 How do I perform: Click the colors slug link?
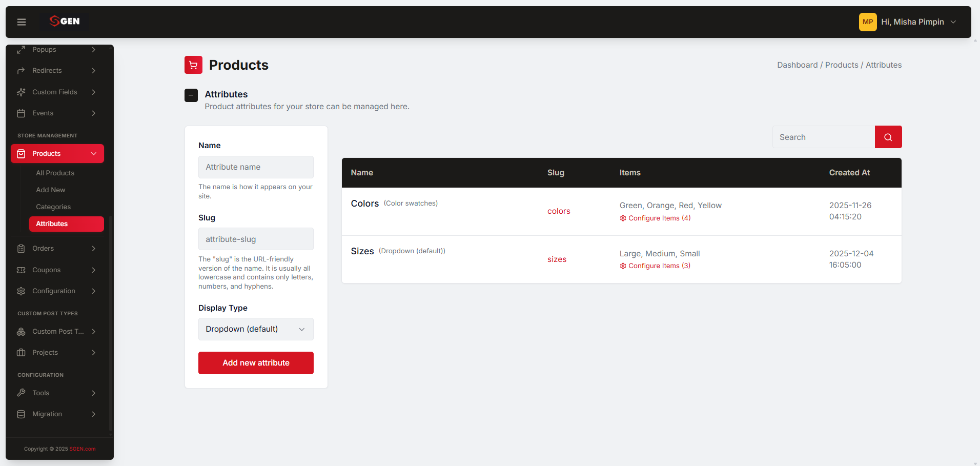[x=559, y=211]
